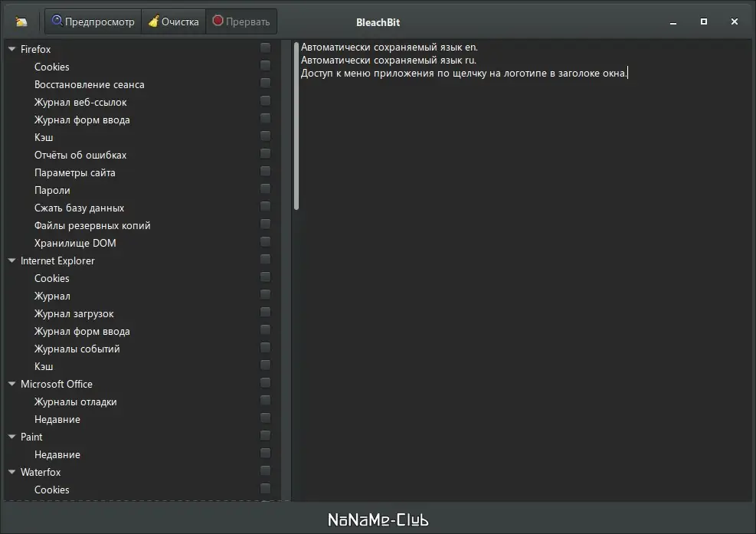
Task: Select Журналы событий row
Action: click(x=142, y=349)
